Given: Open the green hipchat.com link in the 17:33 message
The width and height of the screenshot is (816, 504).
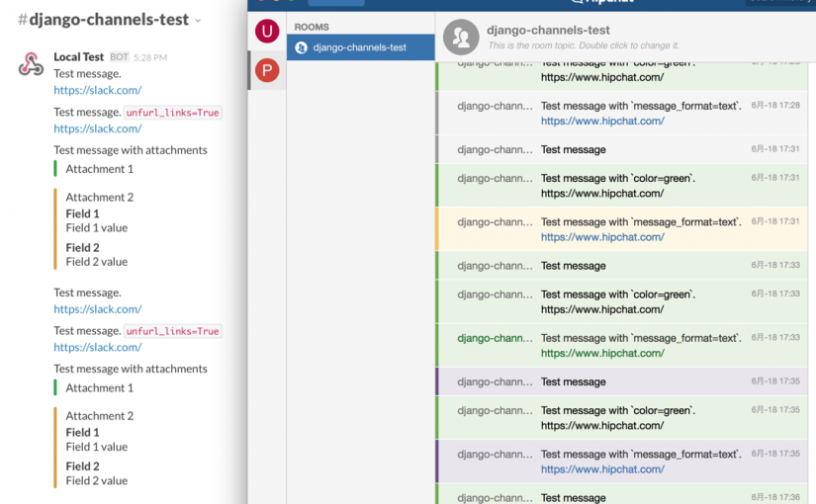Looking at the screenshot, I should 602,353.
